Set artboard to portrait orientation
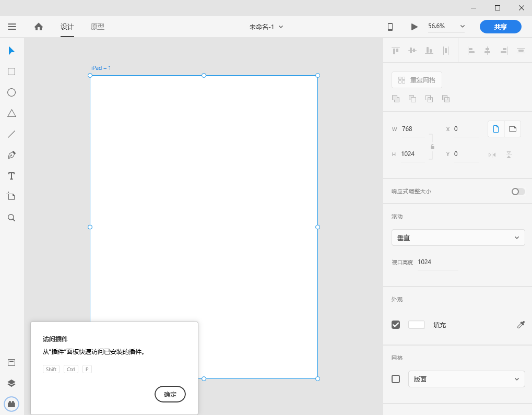The width and height of the screenshot is (532, 415). [496, 129]
